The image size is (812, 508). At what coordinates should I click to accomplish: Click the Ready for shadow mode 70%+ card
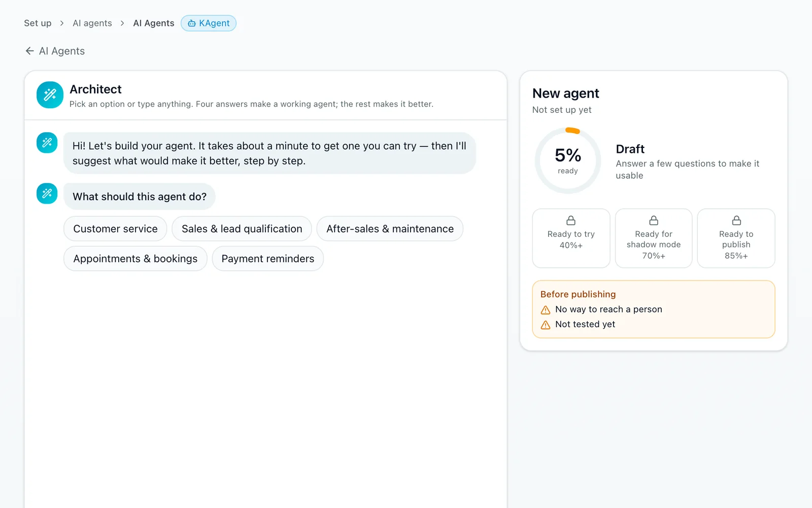(654, 238)
